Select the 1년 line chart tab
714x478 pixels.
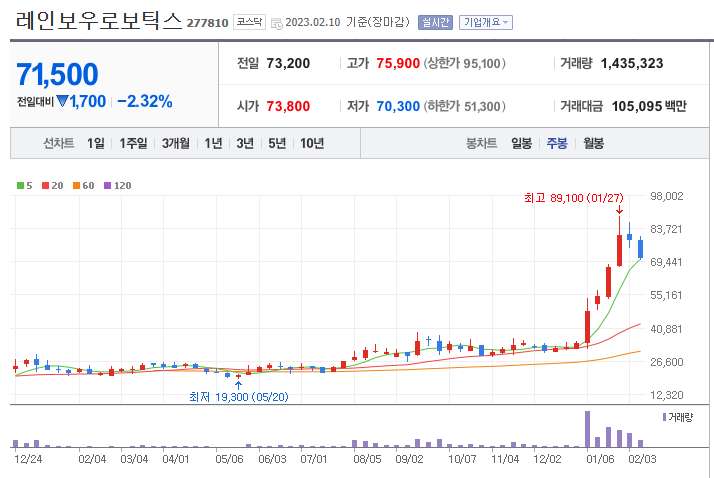213,143
